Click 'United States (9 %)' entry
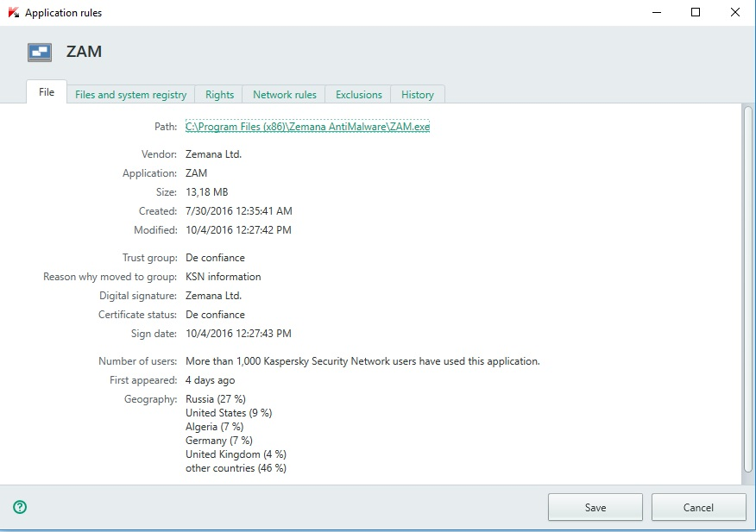This screenshot has height=532, width=756. pos(229,413)
